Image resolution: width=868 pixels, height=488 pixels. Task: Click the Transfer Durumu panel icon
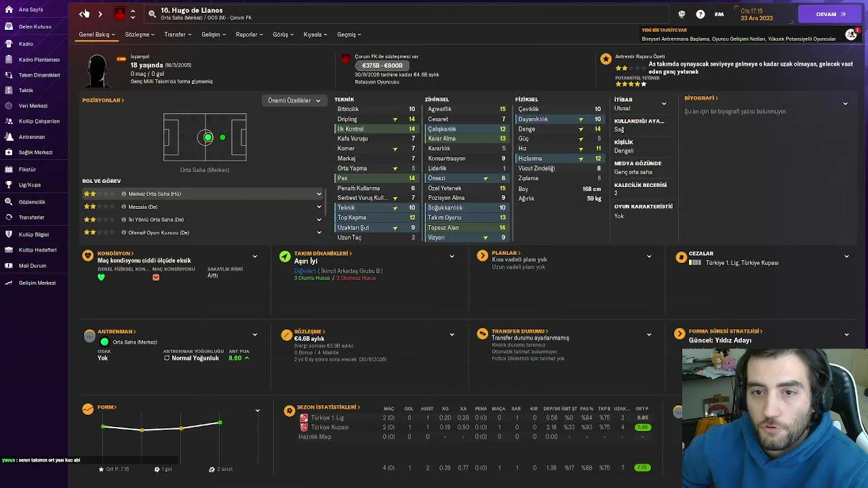pos(482,333)
